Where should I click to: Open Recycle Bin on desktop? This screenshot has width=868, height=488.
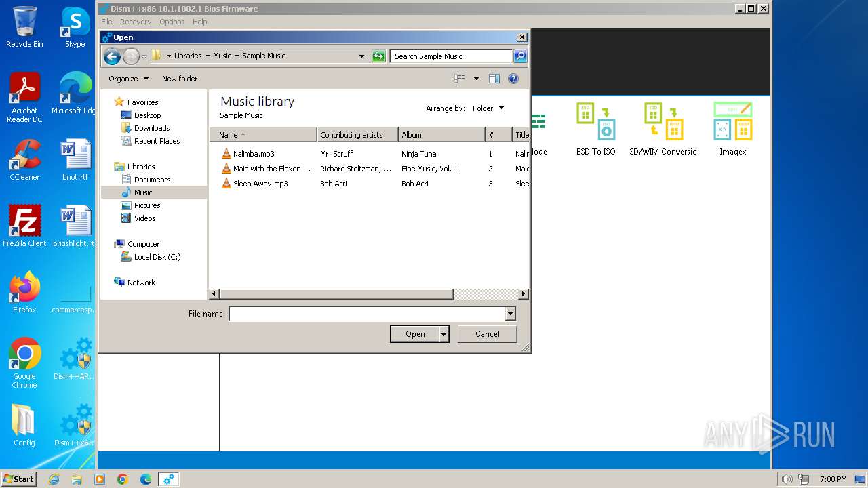(24, 27)
